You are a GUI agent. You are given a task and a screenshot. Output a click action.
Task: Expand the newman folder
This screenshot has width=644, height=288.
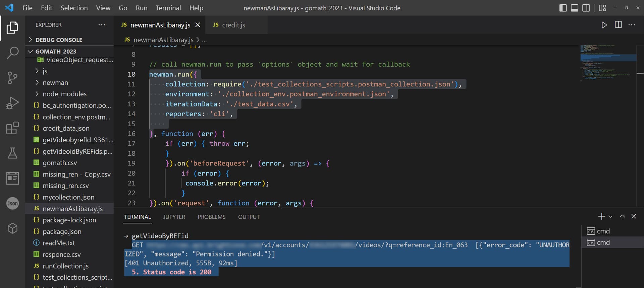[x=69, y=82]
